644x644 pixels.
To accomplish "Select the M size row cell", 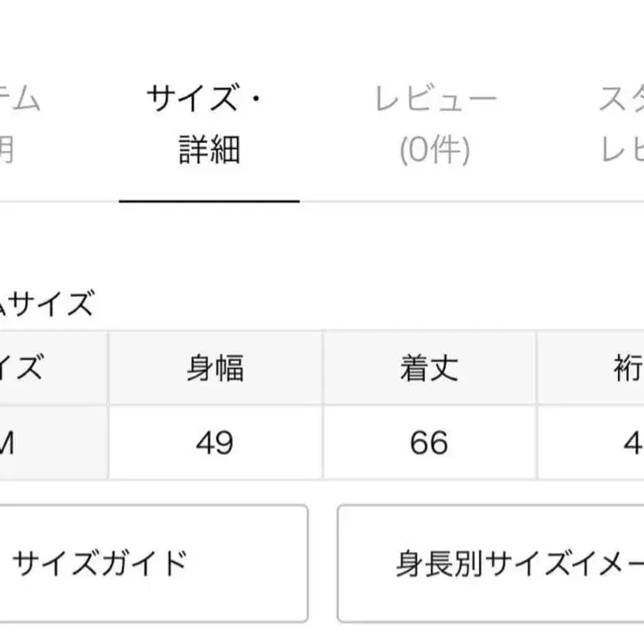I will tap(8, 443).
